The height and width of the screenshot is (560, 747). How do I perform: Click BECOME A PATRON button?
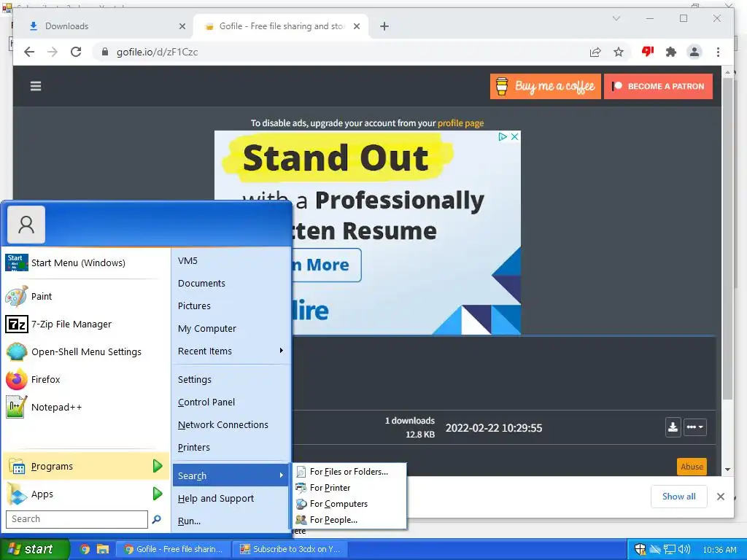tap(659, 86)
